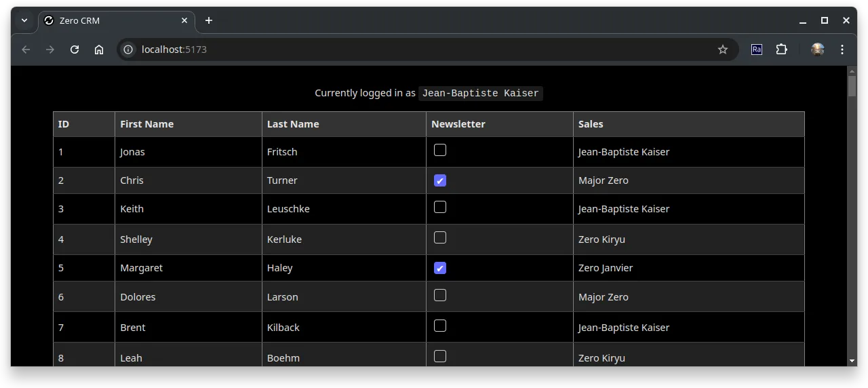Select first name cell Brent
Viewport: 868px width, 388px height.
click(x=189, y=328)
